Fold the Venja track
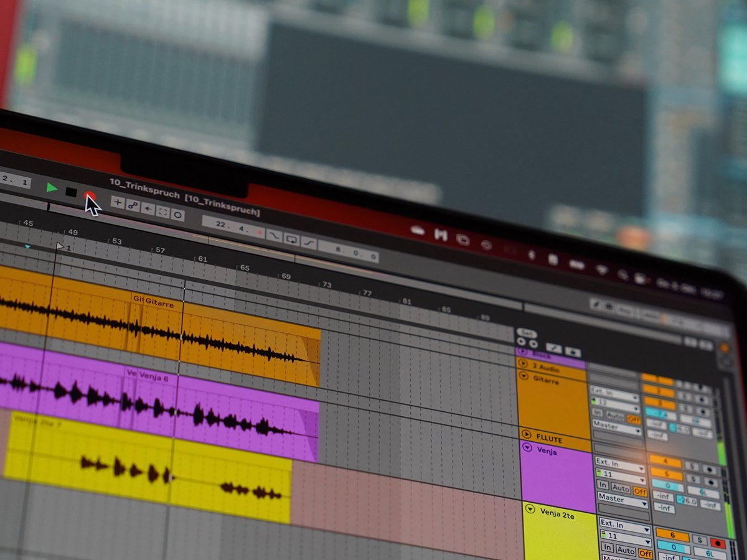 click(x=528, y=447)
